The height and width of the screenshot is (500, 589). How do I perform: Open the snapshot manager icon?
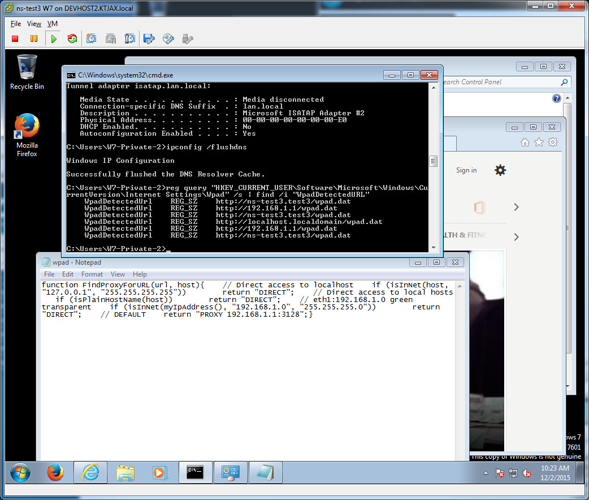coord(130,39)
